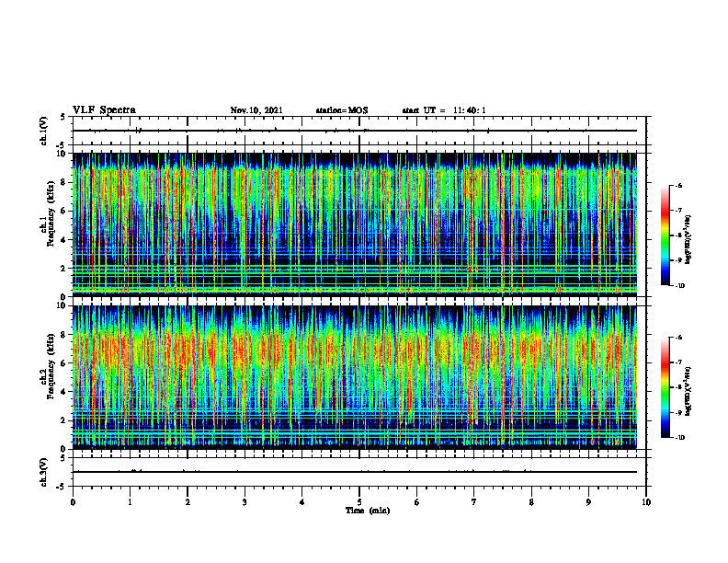Image resolution: width=728 pixels, height=563 pixels.
Task: Select the ch.2 colorbar log(PSD) label
Action: point(688,391)
